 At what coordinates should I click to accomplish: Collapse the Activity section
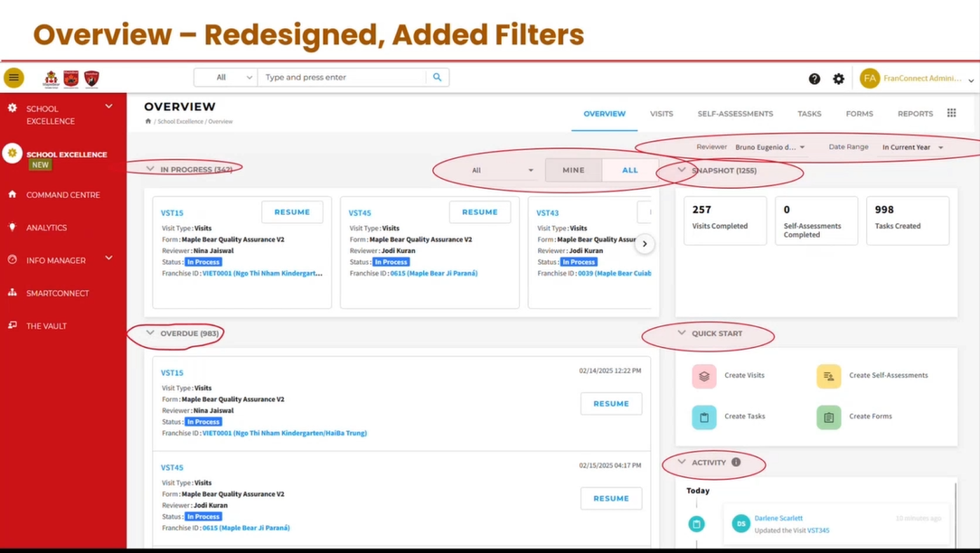click(x=682, y=463)
